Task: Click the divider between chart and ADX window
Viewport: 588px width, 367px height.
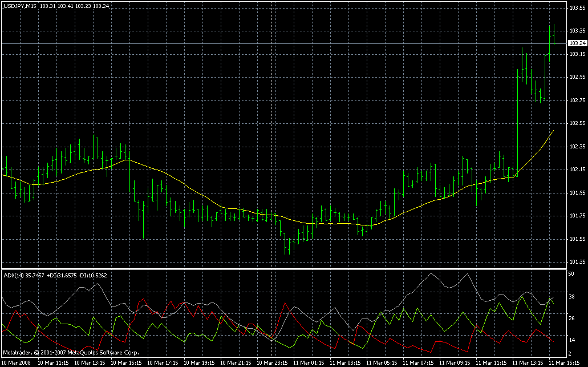Action: click(x=285, y=269)
